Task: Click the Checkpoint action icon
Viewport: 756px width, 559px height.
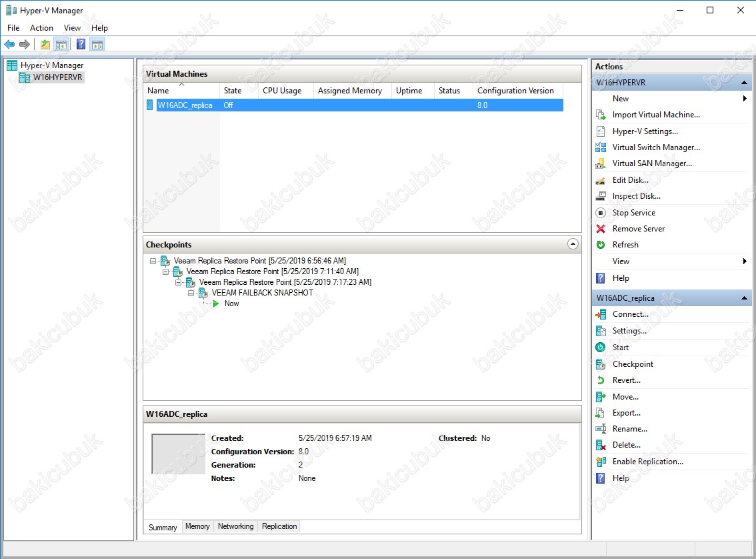Action: tap(601, 364)
